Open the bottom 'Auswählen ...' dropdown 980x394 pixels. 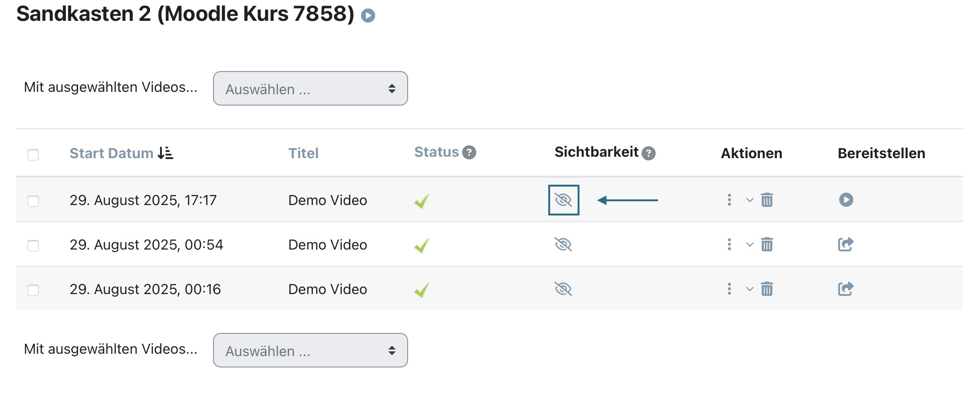(x=311, y=350)
